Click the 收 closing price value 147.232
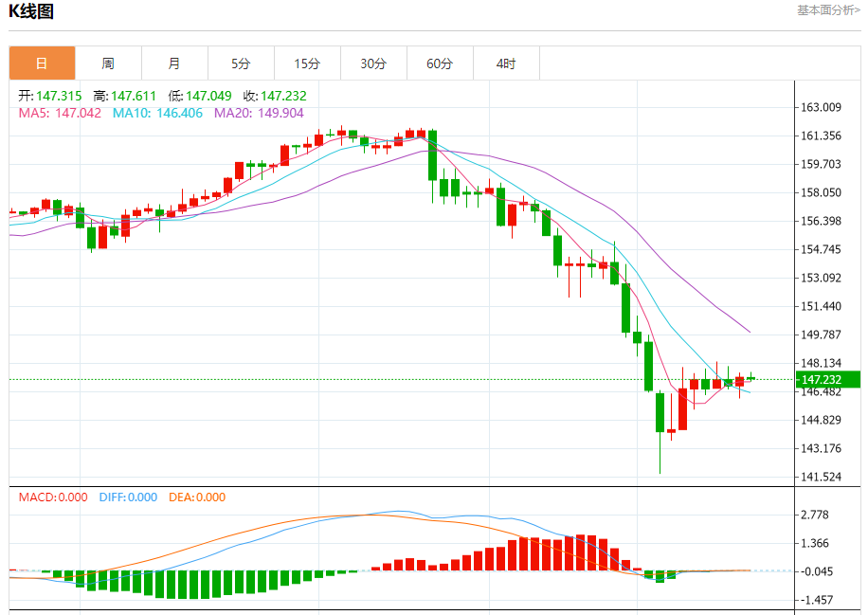The height and width of the screenshot is (615, 868). [x=283, y=96]
